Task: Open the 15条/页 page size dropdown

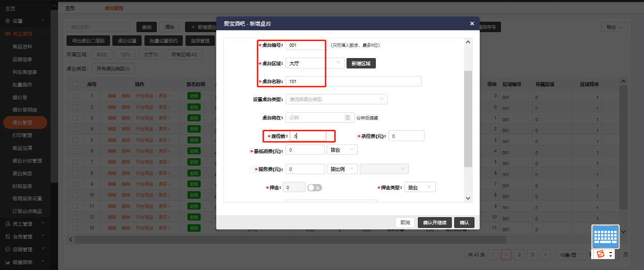Action: pos(572,254)
